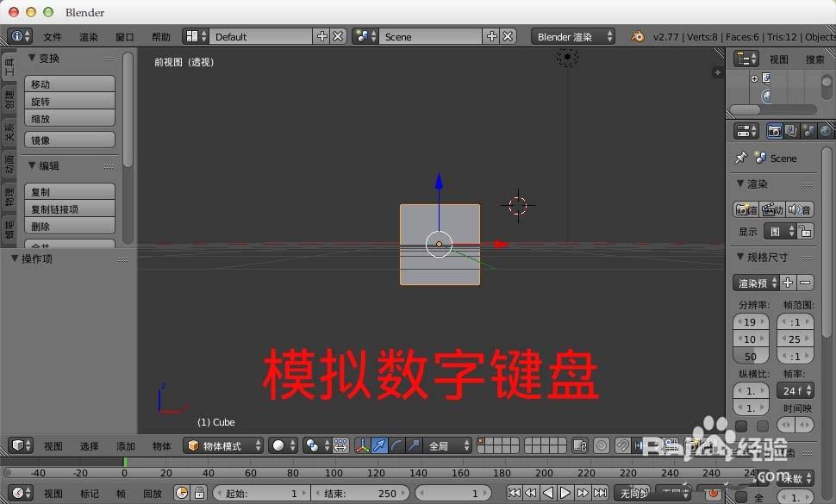Lock the frame range with the padlock icon

pyautogui.click(x=199, y=492)
